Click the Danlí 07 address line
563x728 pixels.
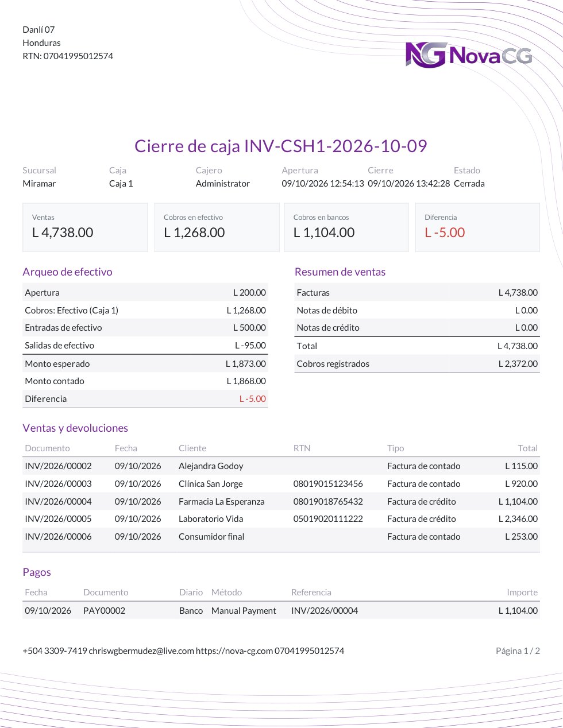click(38, 29)
